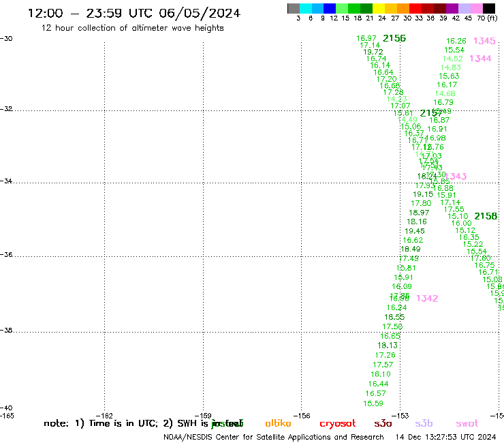
Task: Click wave height value 14.52
Action: coord(452,59)
